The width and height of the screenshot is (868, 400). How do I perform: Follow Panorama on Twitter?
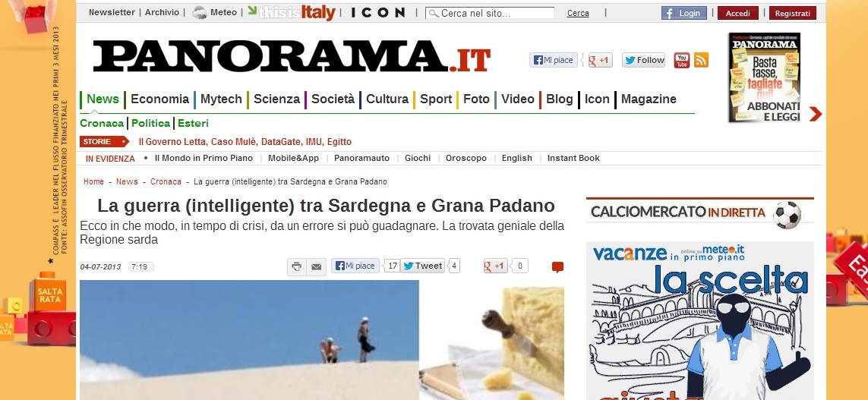[643, 60]
